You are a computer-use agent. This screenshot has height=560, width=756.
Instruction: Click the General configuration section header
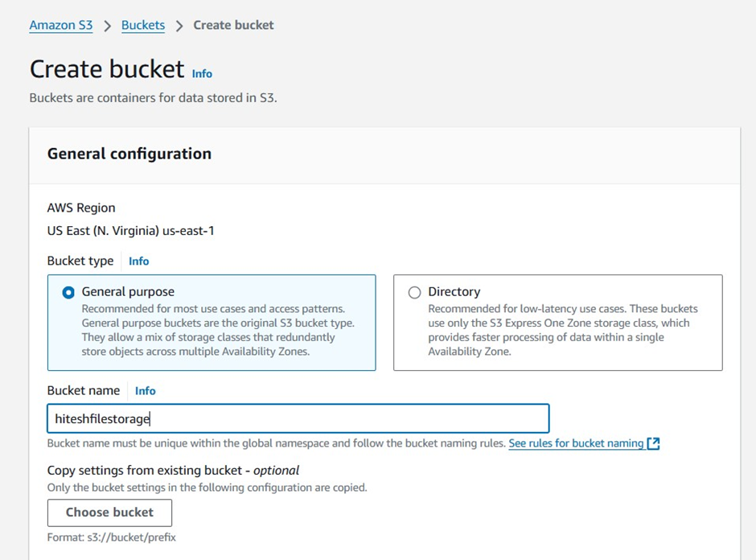point(129,154)
